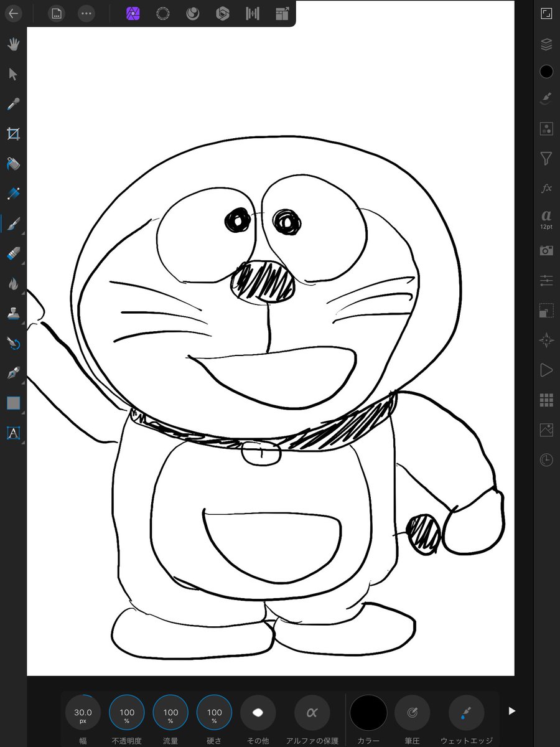Switch to the Tone Mapping persona
Image resolution: width=560 pixels, height=747 pixels.
point(253,13)
